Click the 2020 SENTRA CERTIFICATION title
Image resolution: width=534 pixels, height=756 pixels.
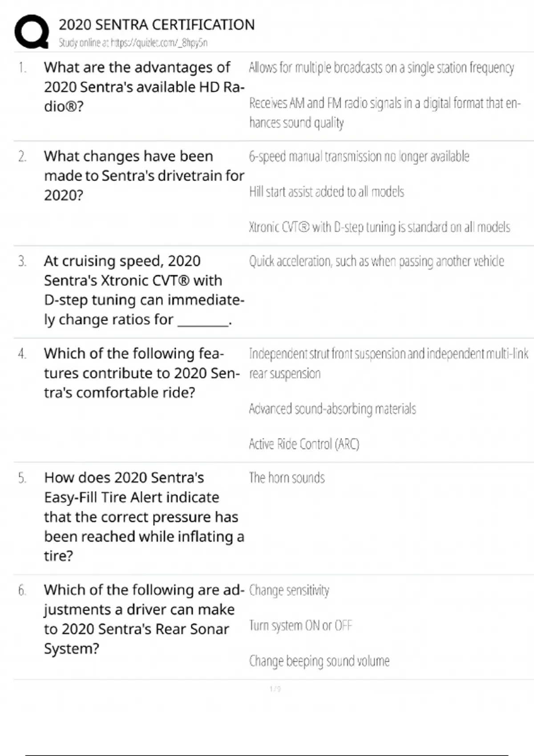tap(157, 24)
